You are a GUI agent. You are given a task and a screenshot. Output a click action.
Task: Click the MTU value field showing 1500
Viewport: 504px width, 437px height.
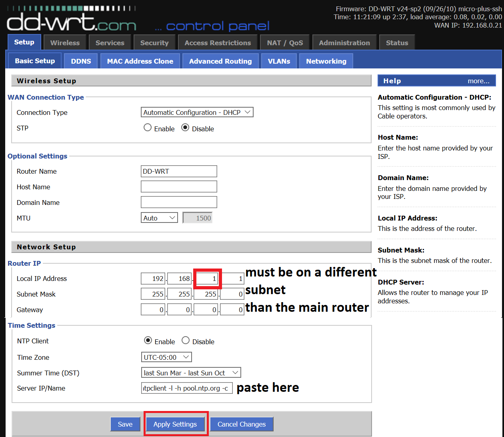click(198, 218)
